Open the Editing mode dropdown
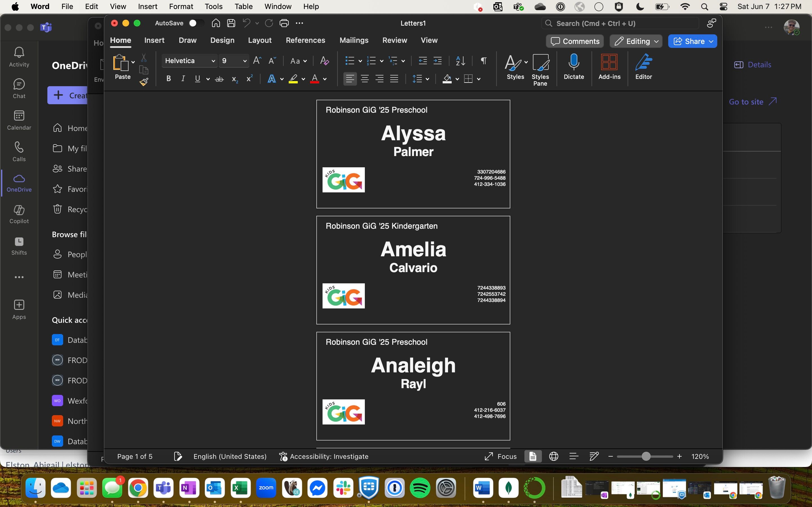 (636, 41)
